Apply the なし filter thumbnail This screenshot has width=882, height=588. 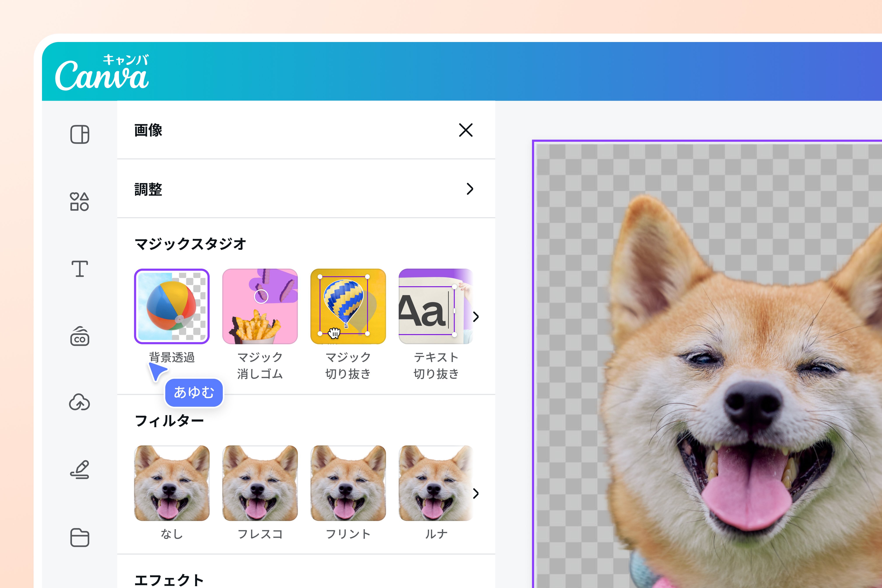[x=172, y=483]
